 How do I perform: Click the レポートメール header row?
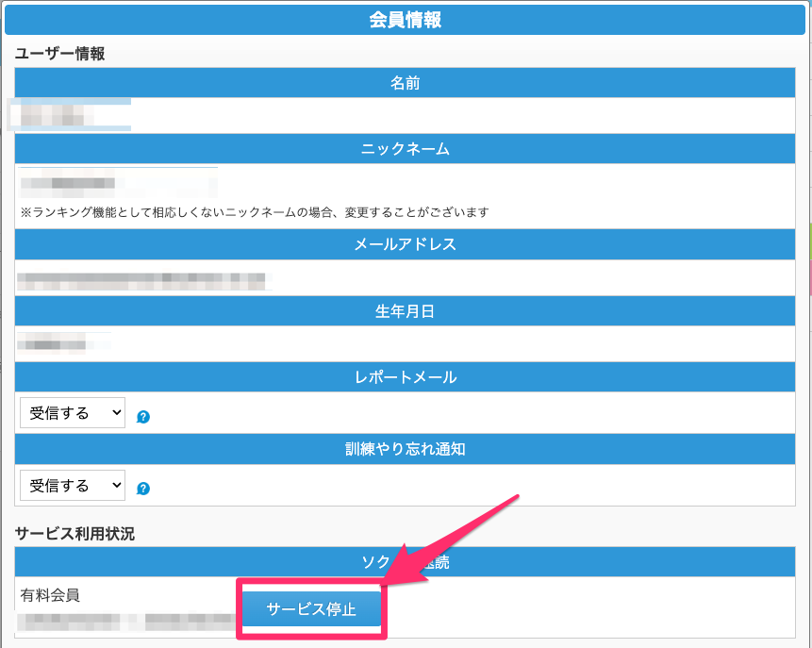[405, 377]
